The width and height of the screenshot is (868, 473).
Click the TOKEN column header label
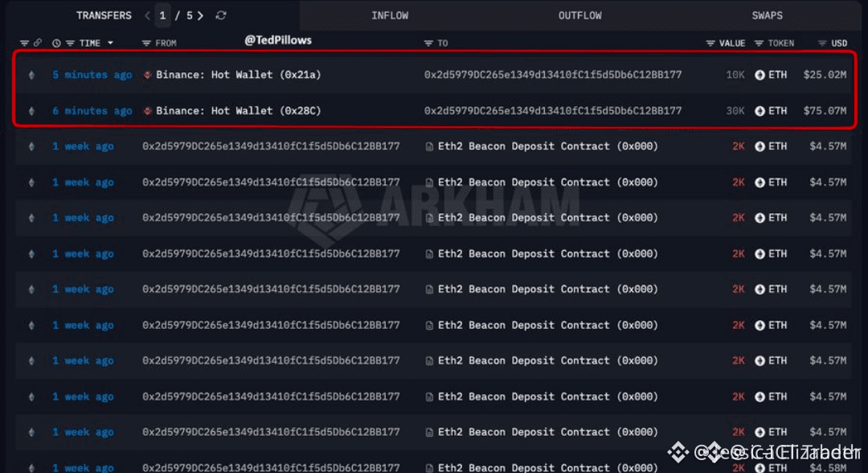[x=781, y=43]
